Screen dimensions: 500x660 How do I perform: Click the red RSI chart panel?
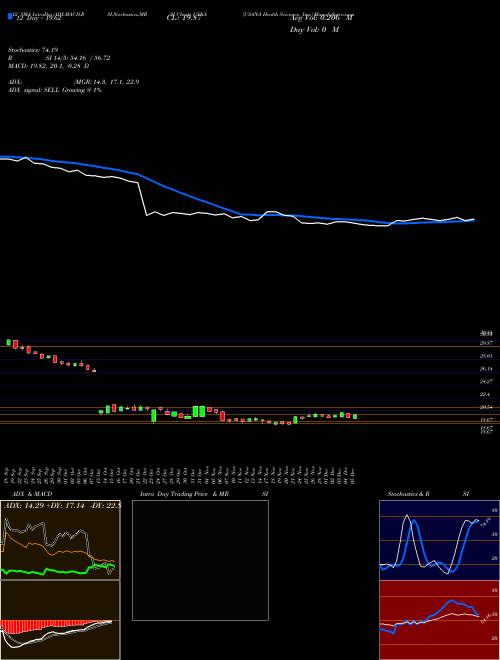439,620
